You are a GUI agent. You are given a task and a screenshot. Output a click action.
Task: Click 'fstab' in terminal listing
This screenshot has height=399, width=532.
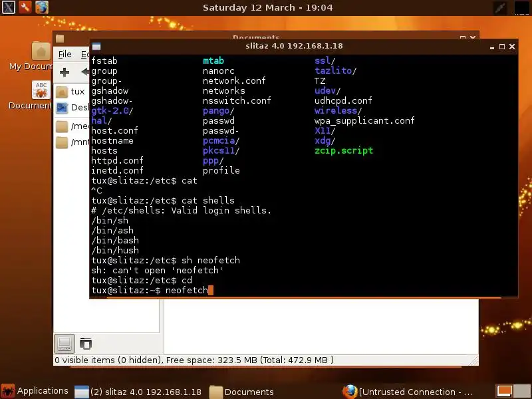(104, 61)
